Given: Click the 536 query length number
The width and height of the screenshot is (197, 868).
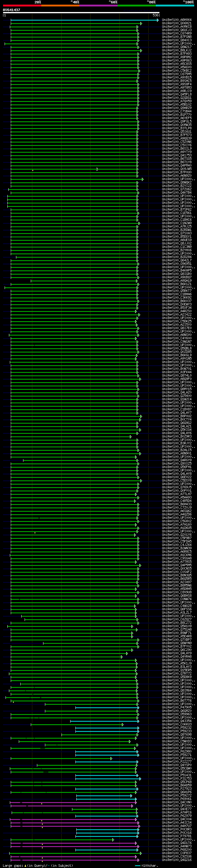Looking at the screenshot, I should pyautogui.click(x=155, y=15).
